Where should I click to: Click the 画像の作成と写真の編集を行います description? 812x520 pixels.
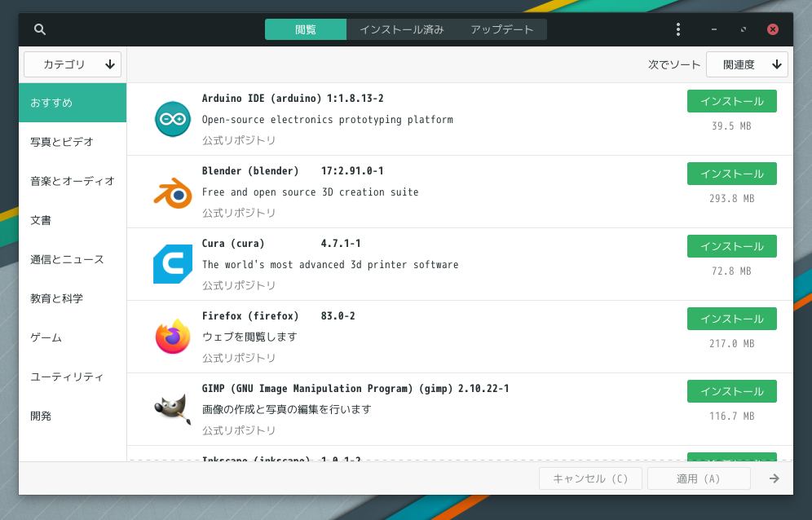click(x=287, y=409)
